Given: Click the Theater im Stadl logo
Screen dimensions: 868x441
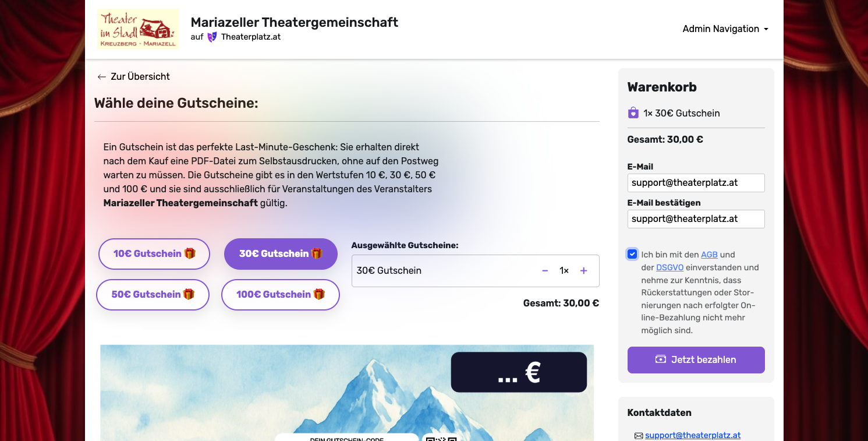Looking at the screenshot, I should 138,29.
